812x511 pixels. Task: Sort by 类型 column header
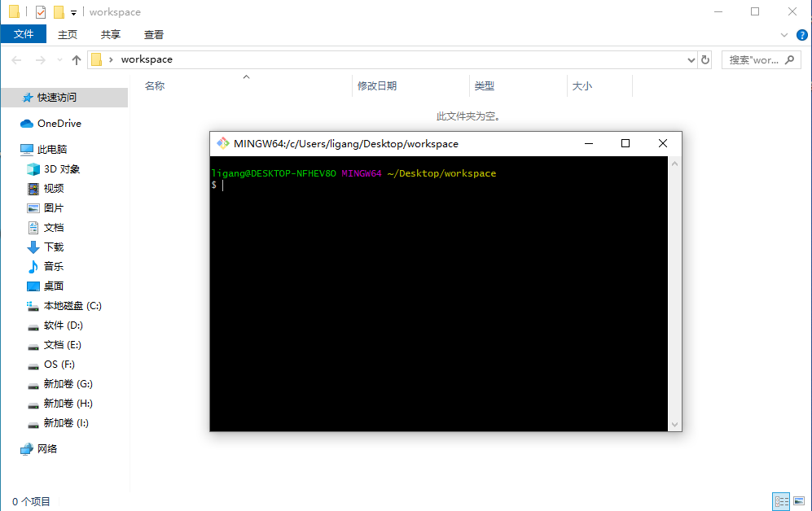pyautogui.click(x=485, y=86)
